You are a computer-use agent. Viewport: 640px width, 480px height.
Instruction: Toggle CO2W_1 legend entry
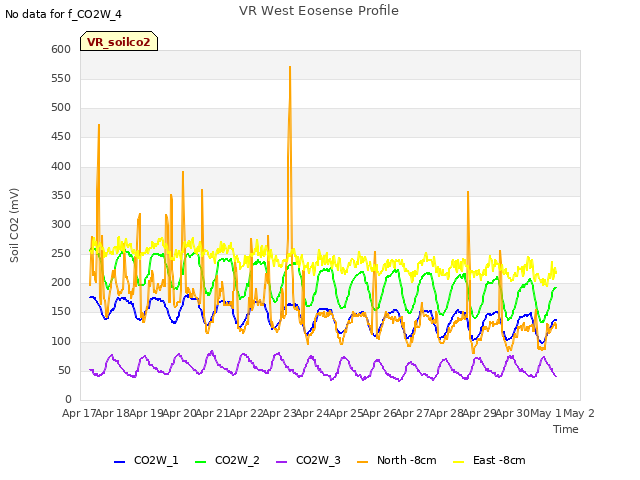146,460
